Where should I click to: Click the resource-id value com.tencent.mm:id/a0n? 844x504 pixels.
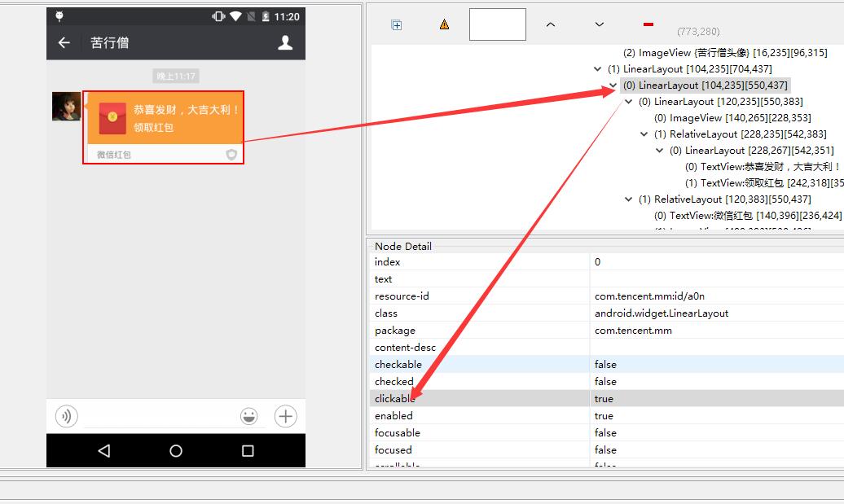tap(649, 296)
